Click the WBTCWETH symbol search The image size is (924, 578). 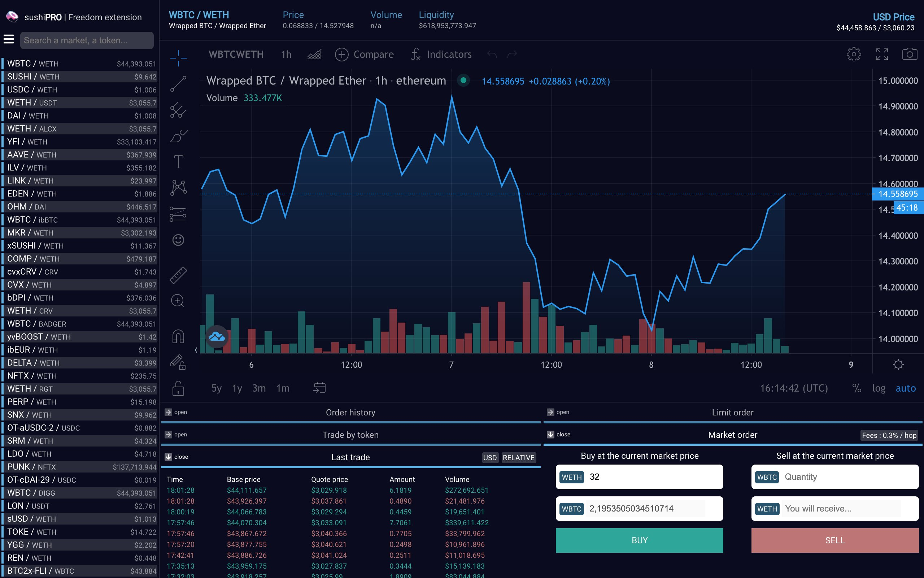tap(236, 54)
